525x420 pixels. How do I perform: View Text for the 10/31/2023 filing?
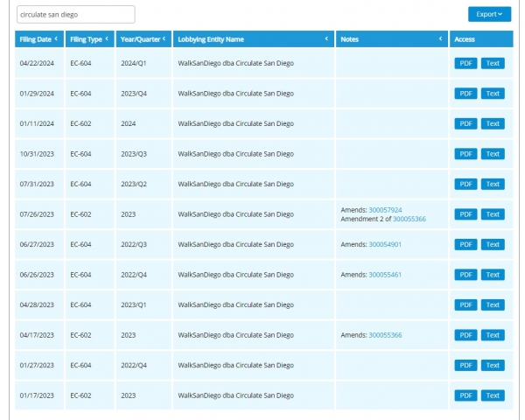pyautogui.click(x=493, y=154)
